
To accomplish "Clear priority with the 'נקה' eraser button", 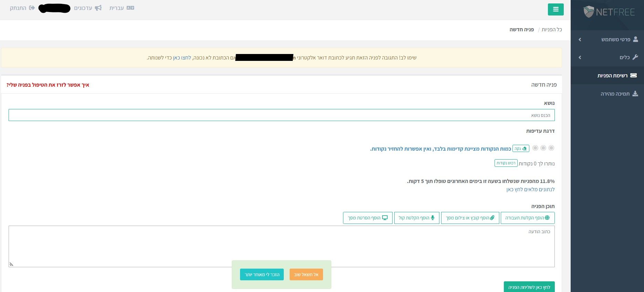I will [x=521, y=149].
